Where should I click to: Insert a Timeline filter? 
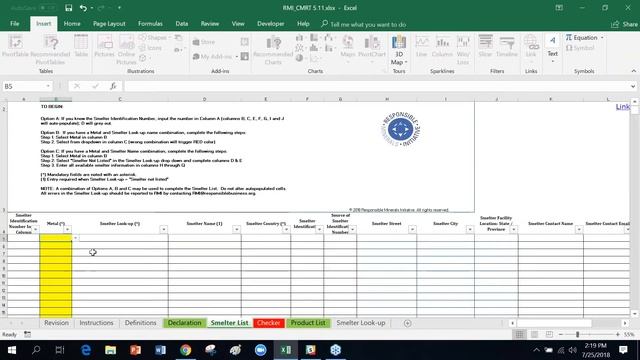[x=507, y=46]
